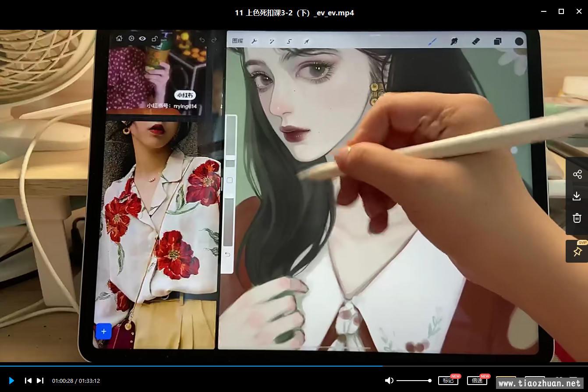Select the Smudge finger tool

454,41
